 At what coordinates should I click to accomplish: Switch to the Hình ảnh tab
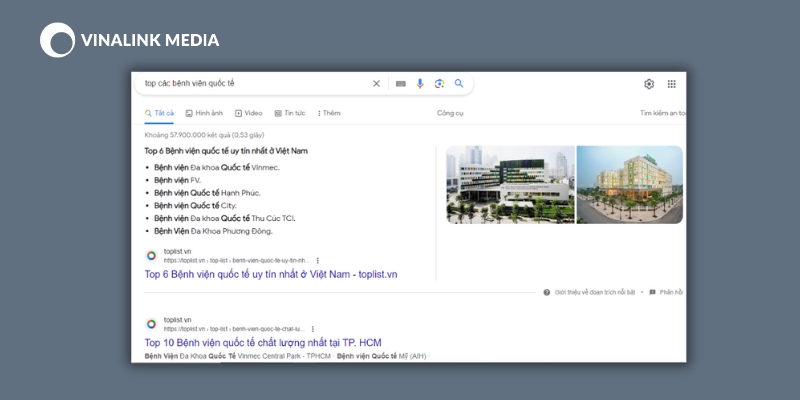pos(204,113)
